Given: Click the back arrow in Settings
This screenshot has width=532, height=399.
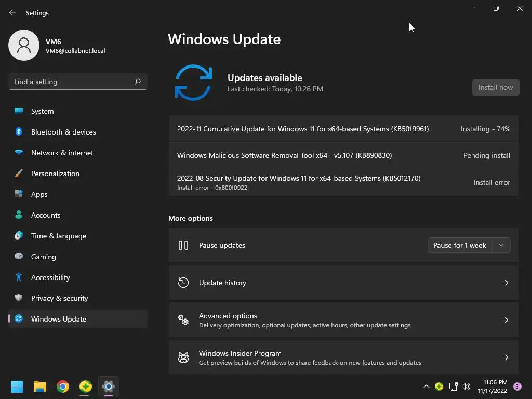Looking at the screenshot, I should coord(12,12).
